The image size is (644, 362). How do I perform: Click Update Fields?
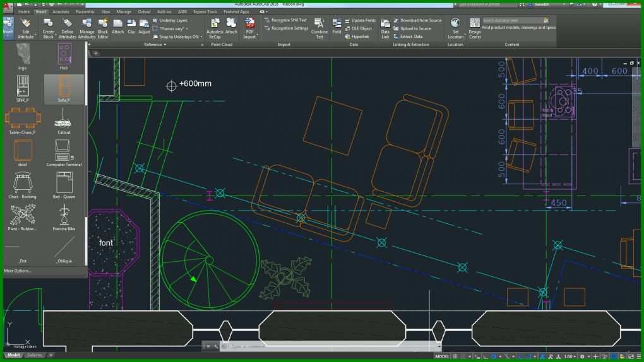(x=360, y=20)
